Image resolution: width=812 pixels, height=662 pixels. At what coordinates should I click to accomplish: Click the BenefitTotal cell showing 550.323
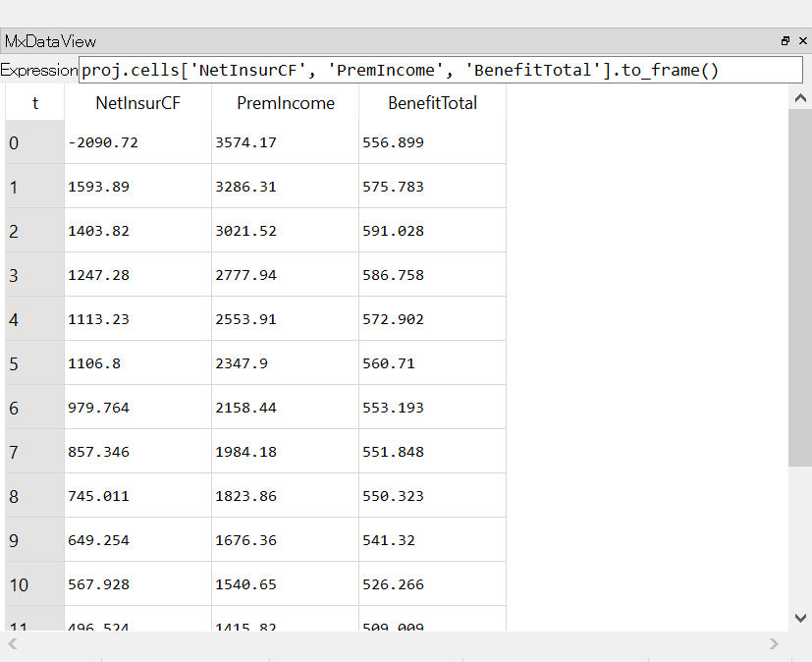(x=432, y=496)
